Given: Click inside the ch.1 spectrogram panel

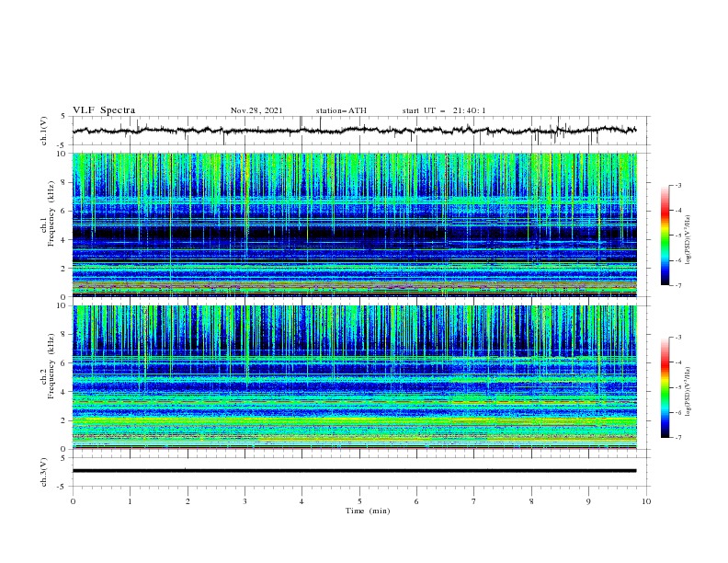Looking at the screenshot, I should pyautogui.click(x=355, y=224).
